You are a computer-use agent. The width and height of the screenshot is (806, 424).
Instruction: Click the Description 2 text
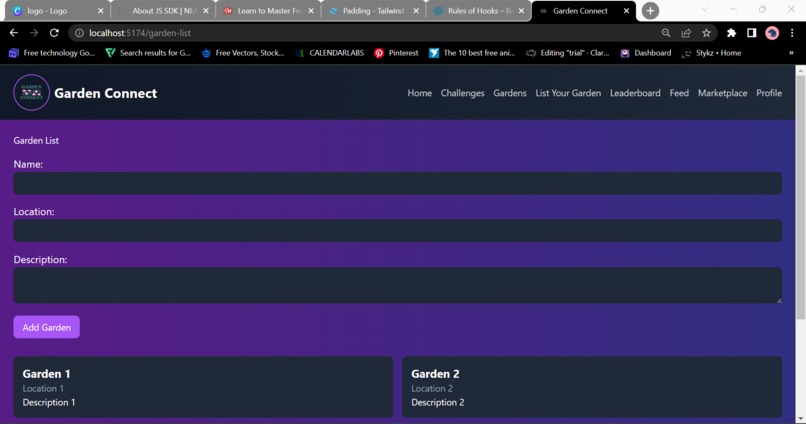[x=437, y=402]
